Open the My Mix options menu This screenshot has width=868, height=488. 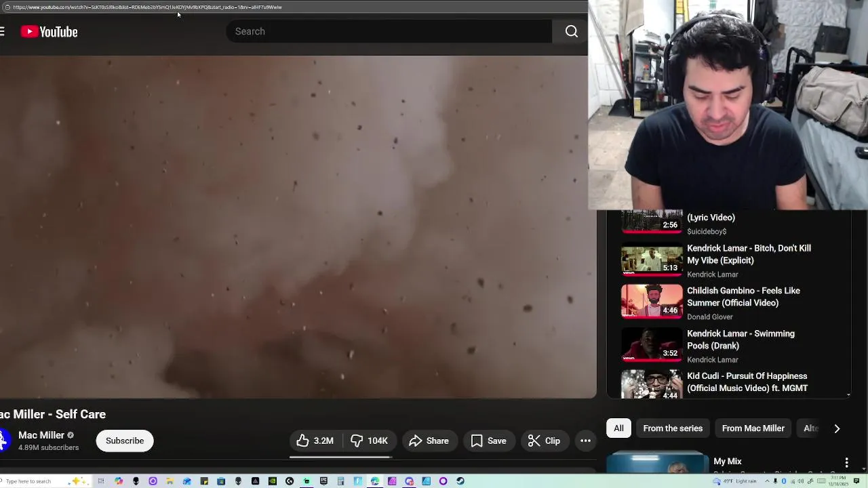coord(846,462)
